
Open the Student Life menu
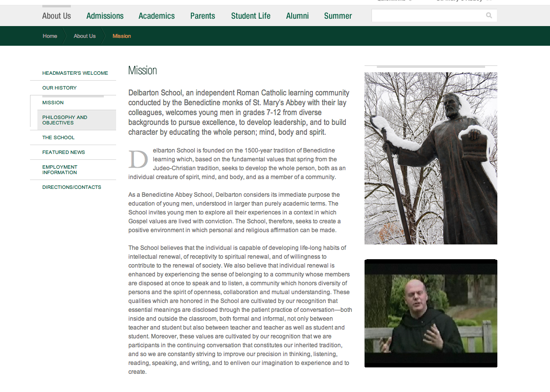(x=251, y=16)
